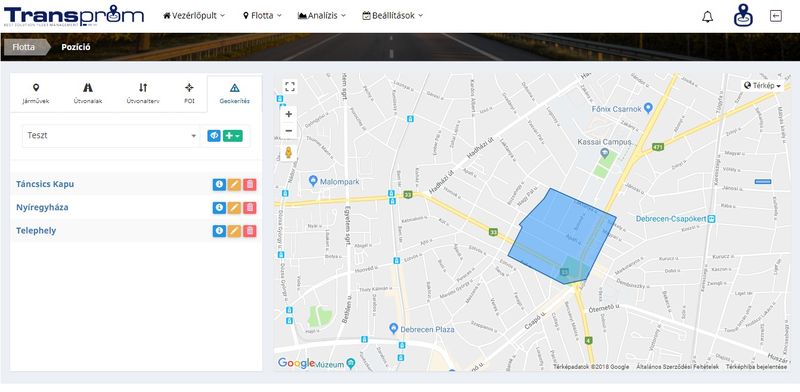Image resolution: width=800 pixels, height=392 pixels.
Task: Expand the green add geofence dropdown
Action: (233, 136)
